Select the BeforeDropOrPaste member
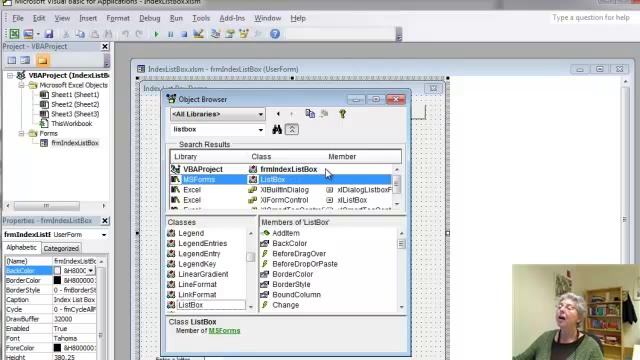 coord(305,264)
